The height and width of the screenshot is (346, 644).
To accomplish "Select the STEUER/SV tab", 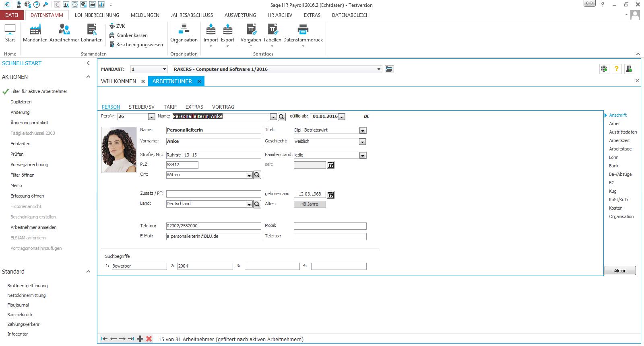I will [x=141, y=107].
